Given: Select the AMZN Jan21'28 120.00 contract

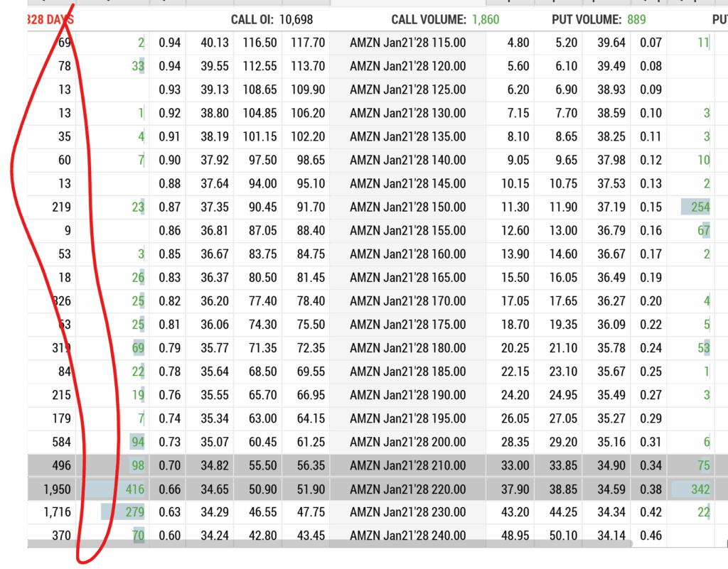Looking at the screenshot, I should (x=407, y=66).
